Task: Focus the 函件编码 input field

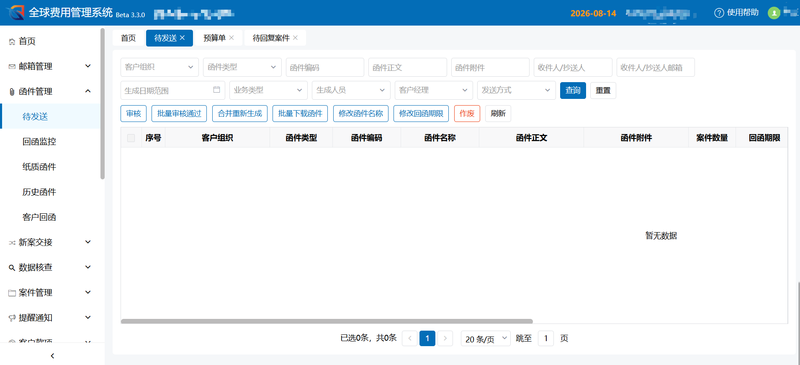Action: [x=325, y=67]
